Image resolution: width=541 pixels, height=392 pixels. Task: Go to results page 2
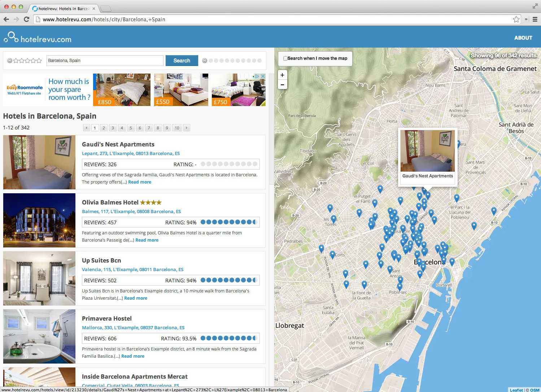[x=104, y=128]
